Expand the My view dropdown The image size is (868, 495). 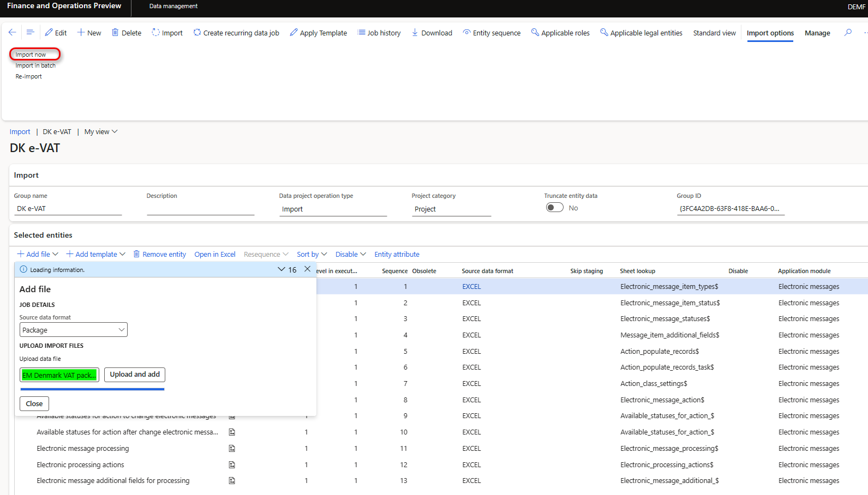[x=101, y=132]
